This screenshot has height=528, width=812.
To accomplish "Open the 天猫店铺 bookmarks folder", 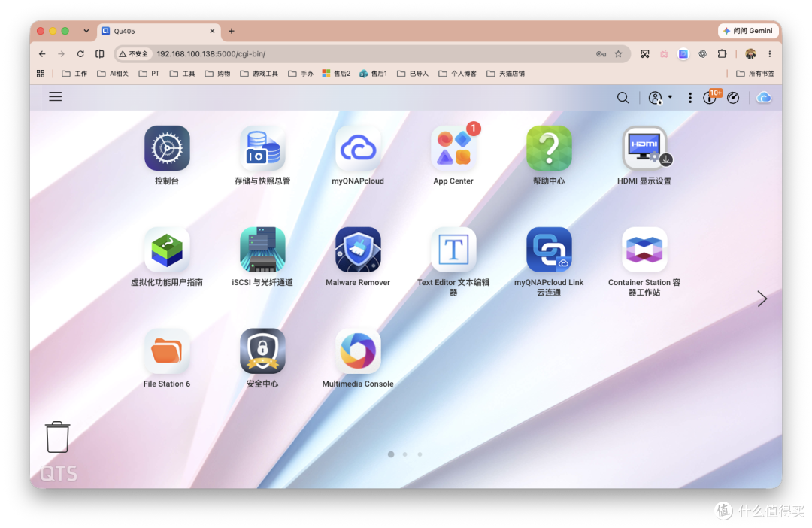I will pos(505,74).
